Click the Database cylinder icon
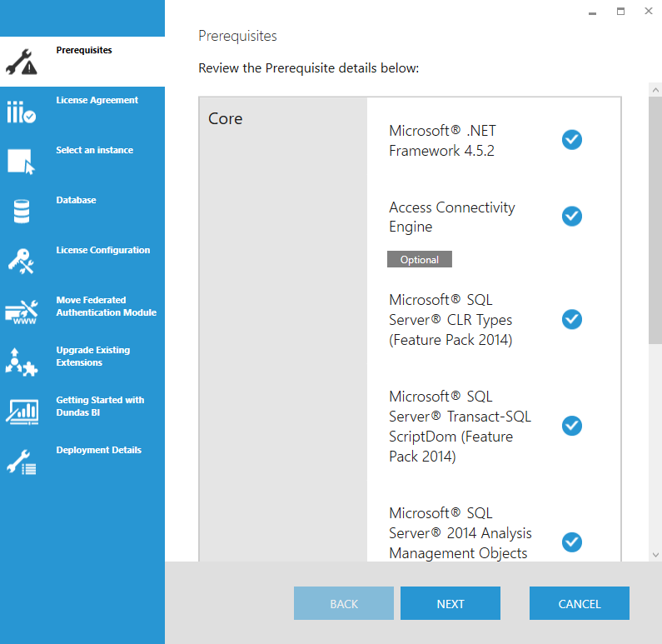The height and width of the screenshot is (644, 662). [x=22, y=211]
